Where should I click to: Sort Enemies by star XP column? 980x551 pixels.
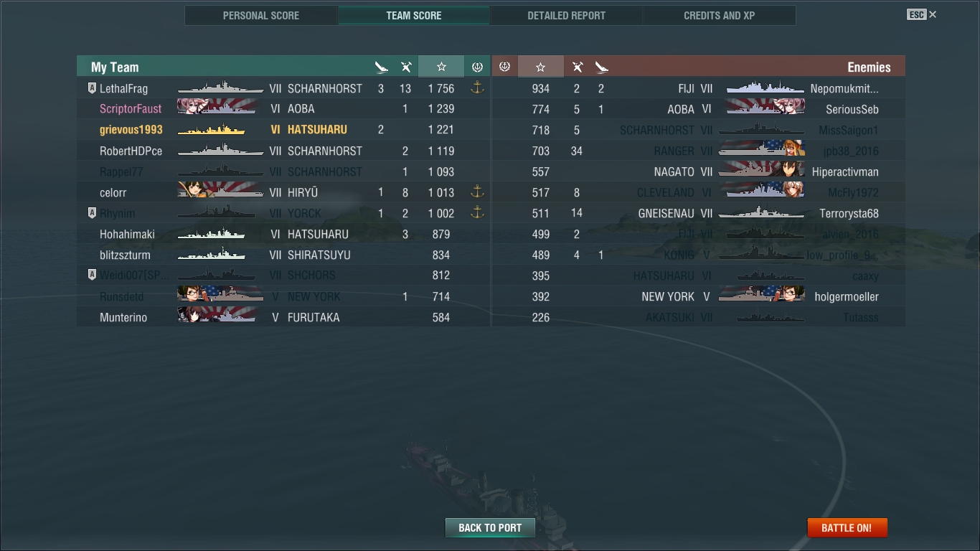[x=540, y=67]
